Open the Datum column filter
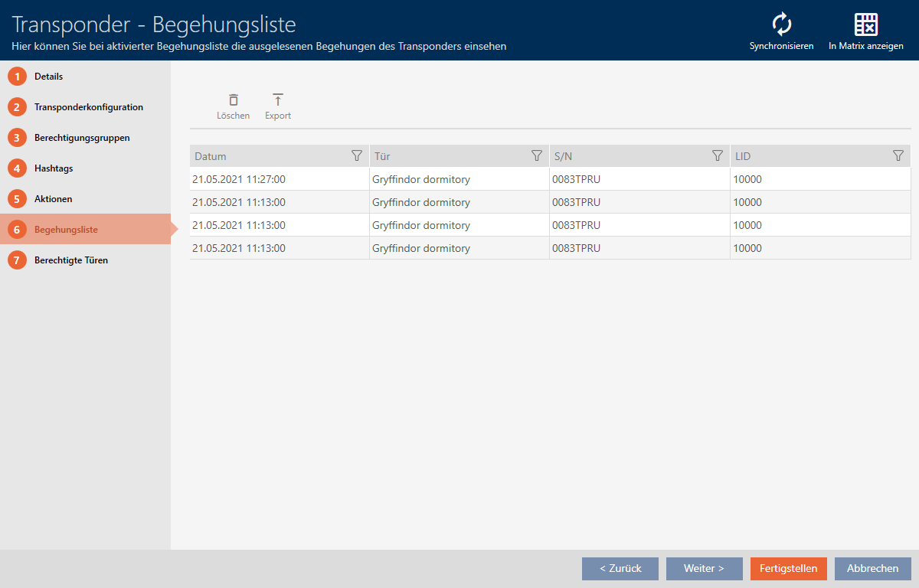919x588 pixels. click(356, 156)
